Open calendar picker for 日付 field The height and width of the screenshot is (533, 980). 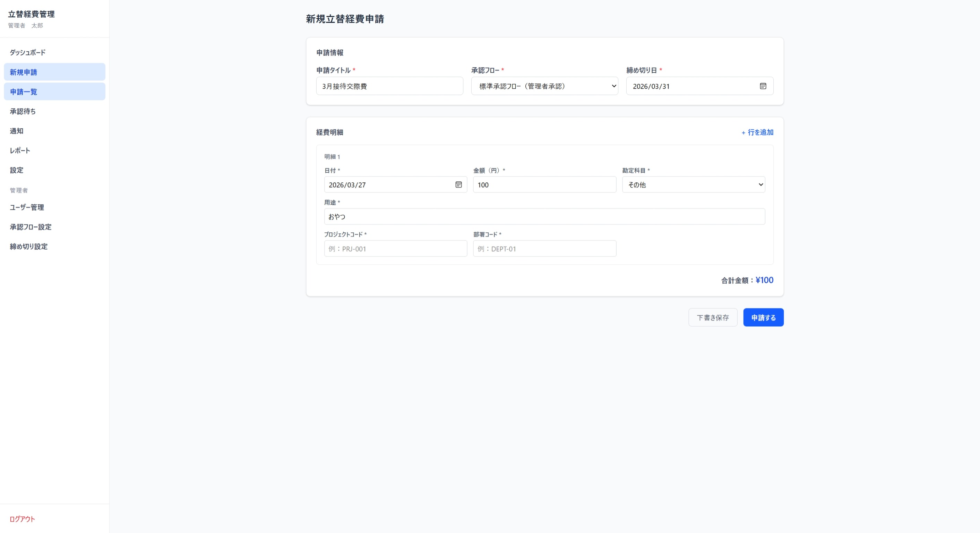pyautogui.click(x=458, y=184)
